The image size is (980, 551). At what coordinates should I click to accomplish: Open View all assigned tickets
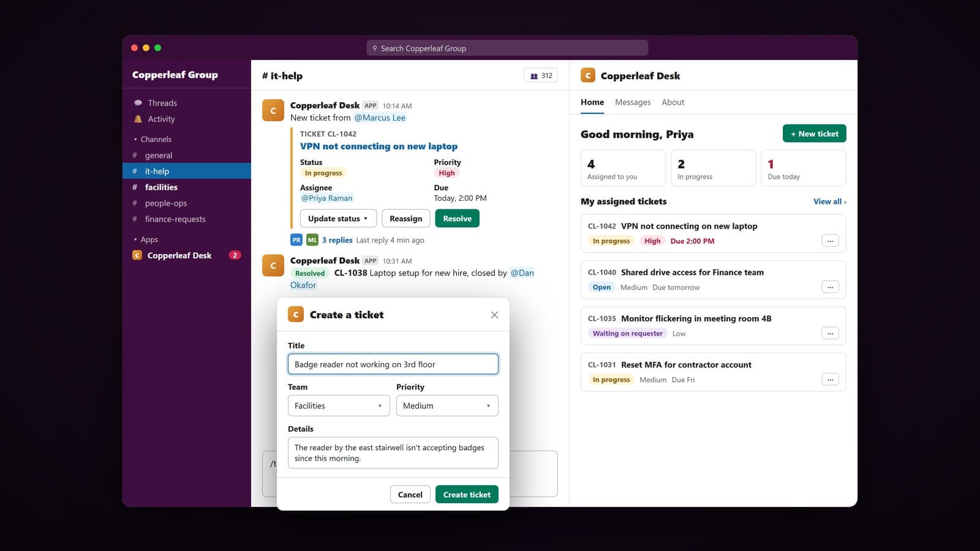pos(830,201)
